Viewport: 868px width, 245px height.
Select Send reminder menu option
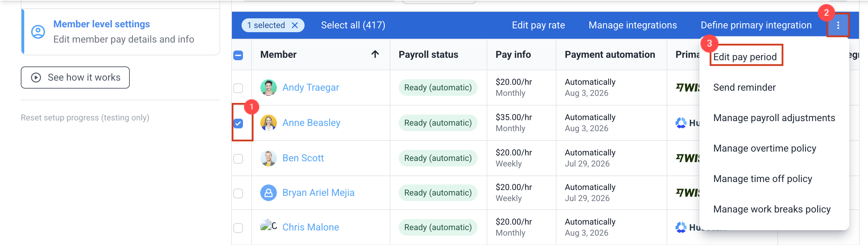pyautogui.click(x=744, y=87)
